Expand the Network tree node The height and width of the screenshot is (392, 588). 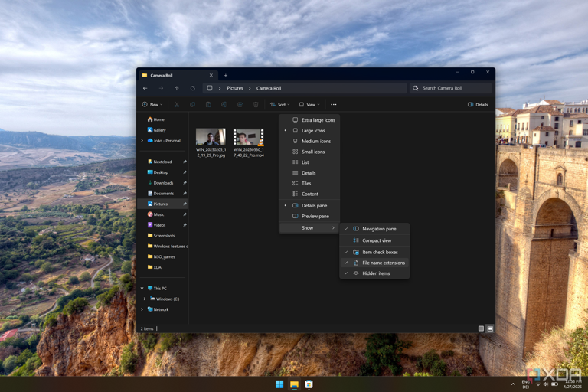pos(142,309)
